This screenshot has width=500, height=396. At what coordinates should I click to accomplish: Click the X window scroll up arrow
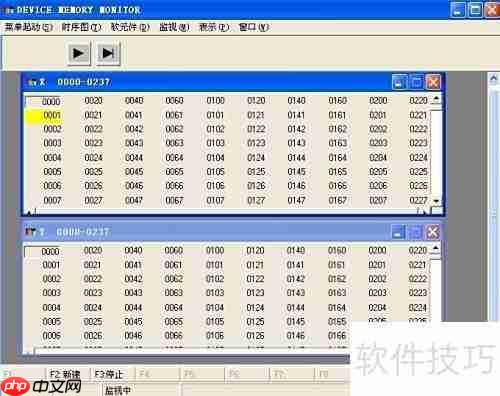[436, 99]
